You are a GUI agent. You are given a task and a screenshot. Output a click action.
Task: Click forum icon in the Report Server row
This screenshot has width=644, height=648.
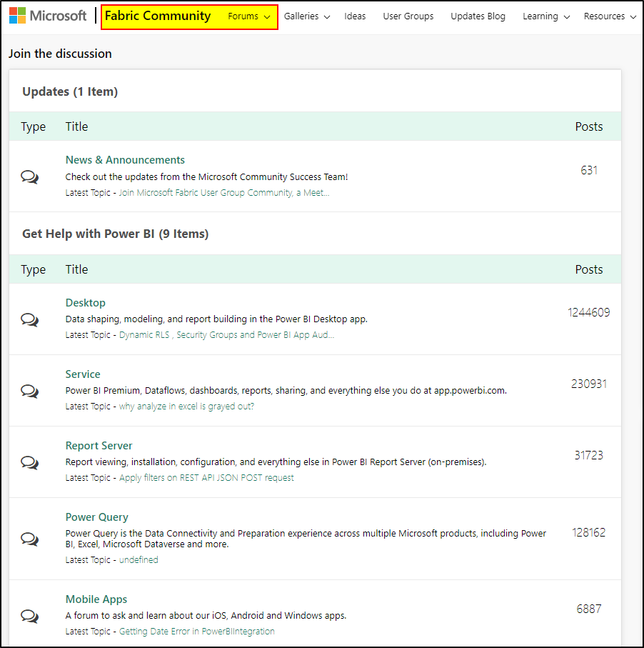tap(30, 462)
